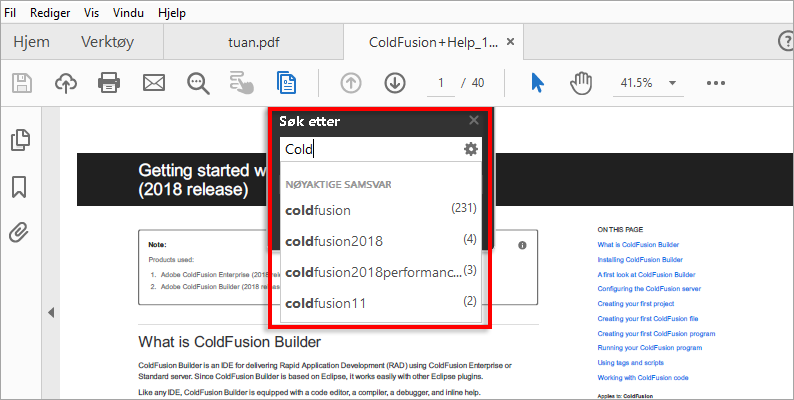794x400 pixels.
Task: Open the Installing ColdFusion Builder link
Action: 642,259
